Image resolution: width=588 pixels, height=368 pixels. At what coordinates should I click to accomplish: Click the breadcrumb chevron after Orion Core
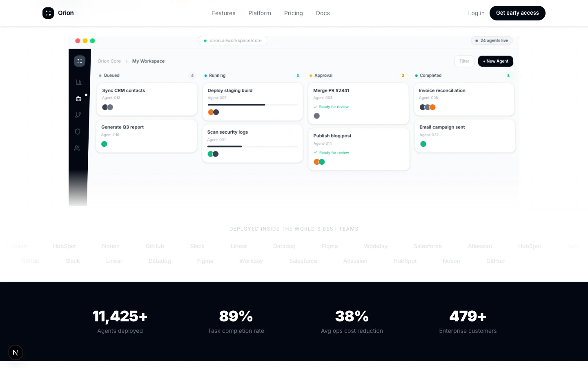tap(127, 61)
